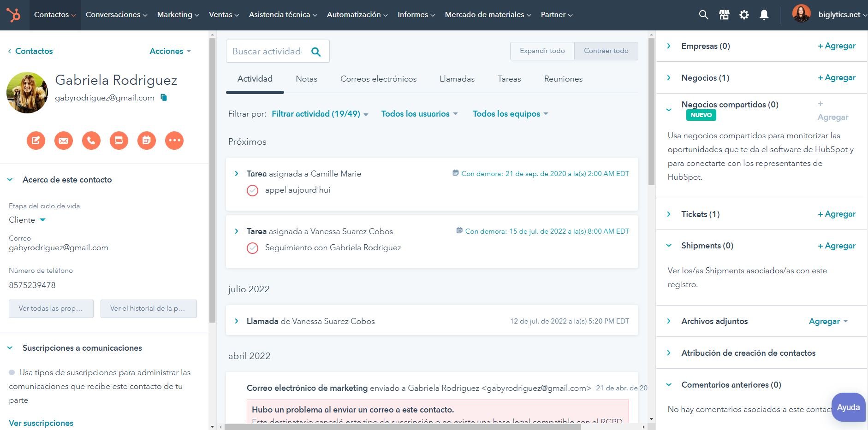Open the Acciones dropdown

click(170, 51)
